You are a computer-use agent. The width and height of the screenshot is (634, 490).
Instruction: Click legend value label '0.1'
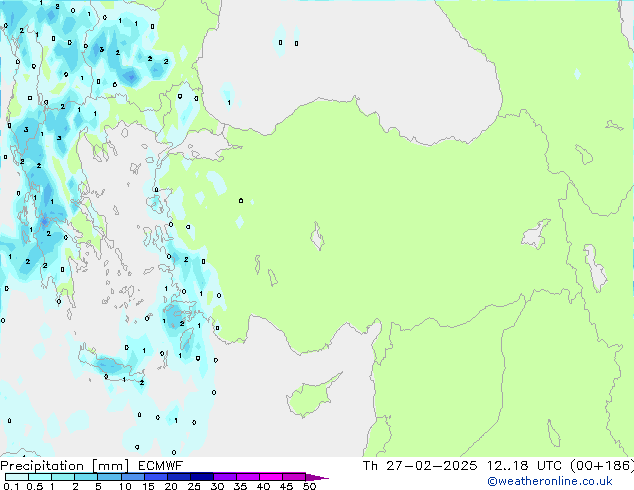click(11, 486)
